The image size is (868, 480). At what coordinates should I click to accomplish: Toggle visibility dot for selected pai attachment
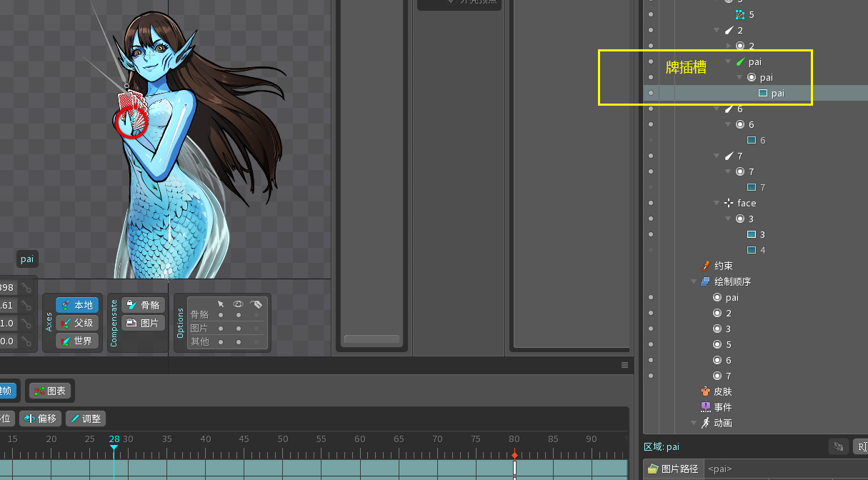pyautogui.click(x=650, y=94)
